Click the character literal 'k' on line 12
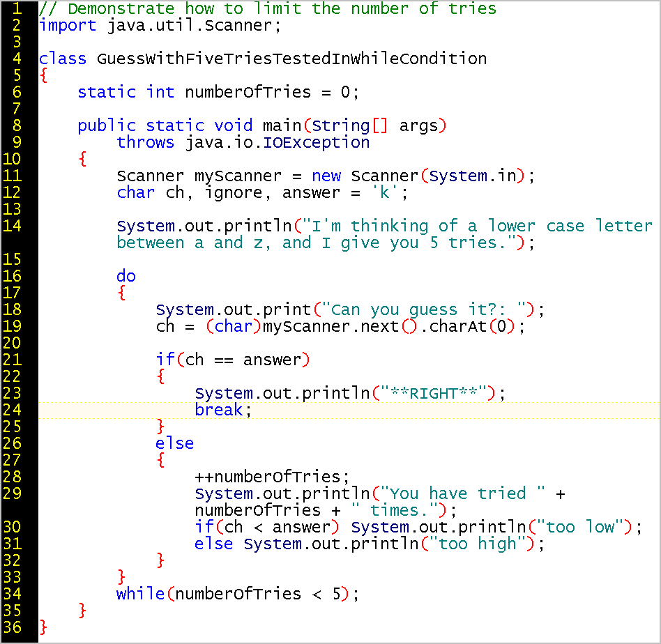Screen dimensions: 661x644 click(384, 192)
